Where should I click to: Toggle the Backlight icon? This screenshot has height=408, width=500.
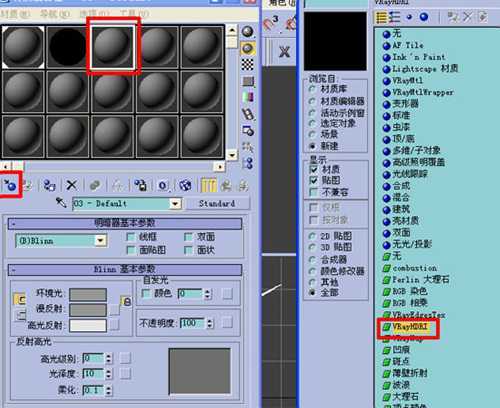pyautogui.click(x=248, y=48)
